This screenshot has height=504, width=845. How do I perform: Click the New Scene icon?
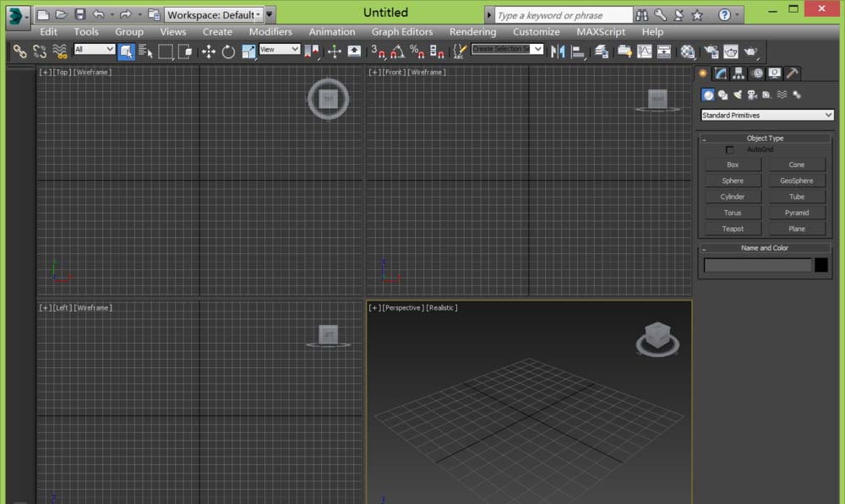[43, 14]
